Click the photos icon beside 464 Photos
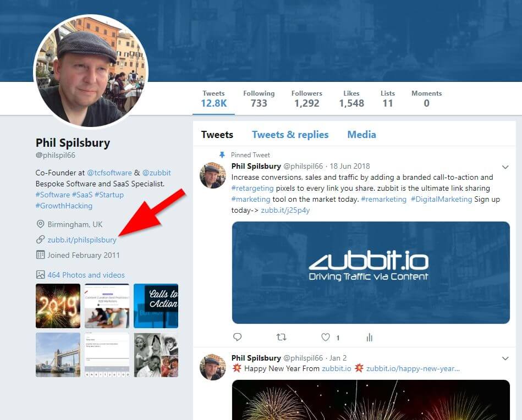Viewport: 522px width, 420px height. pos(40,274)
